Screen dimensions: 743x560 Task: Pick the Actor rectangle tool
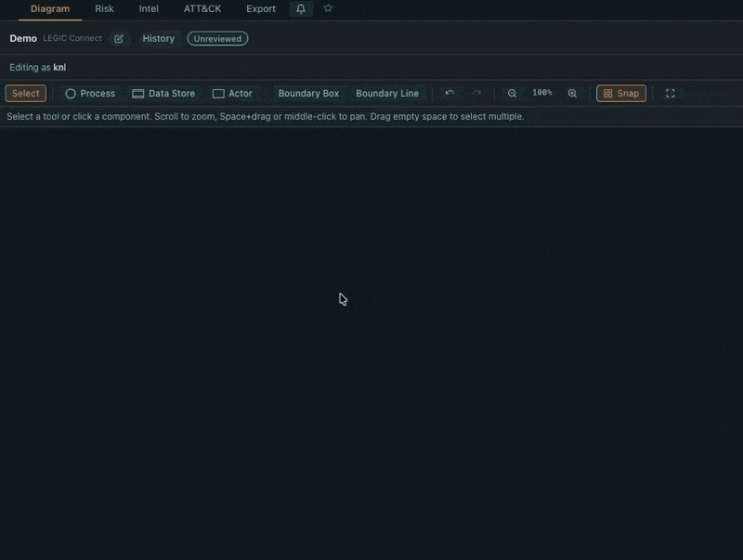[232, 93]
